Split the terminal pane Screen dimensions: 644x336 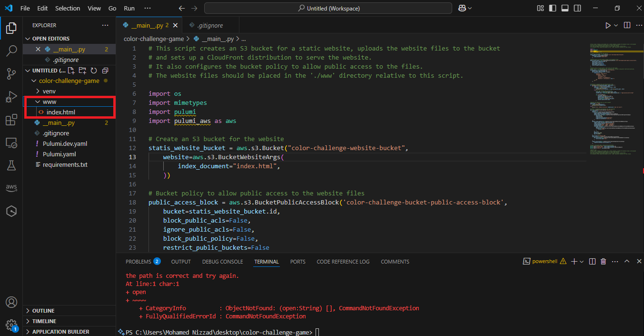click(x=592, y=261)
